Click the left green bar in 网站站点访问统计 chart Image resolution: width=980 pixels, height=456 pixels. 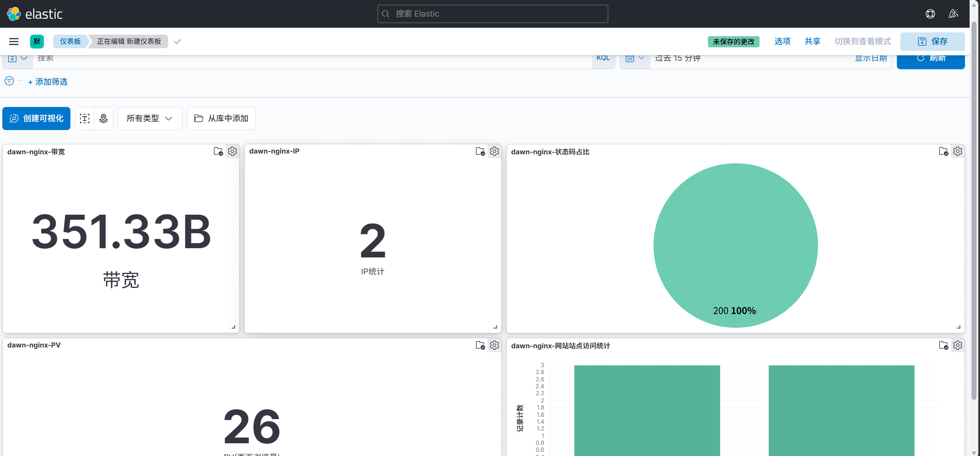pos(647,410)
